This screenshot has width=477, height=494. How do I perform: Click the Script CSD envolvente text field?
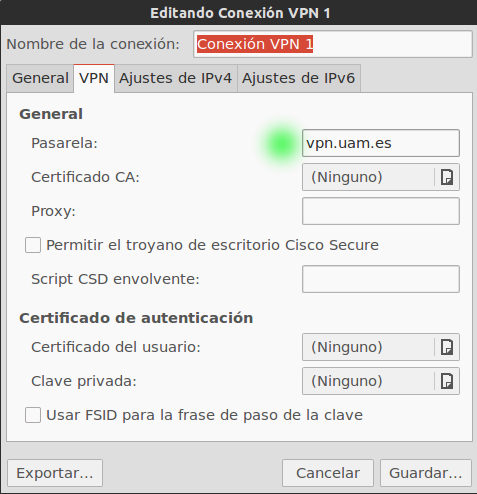point(381,279)
